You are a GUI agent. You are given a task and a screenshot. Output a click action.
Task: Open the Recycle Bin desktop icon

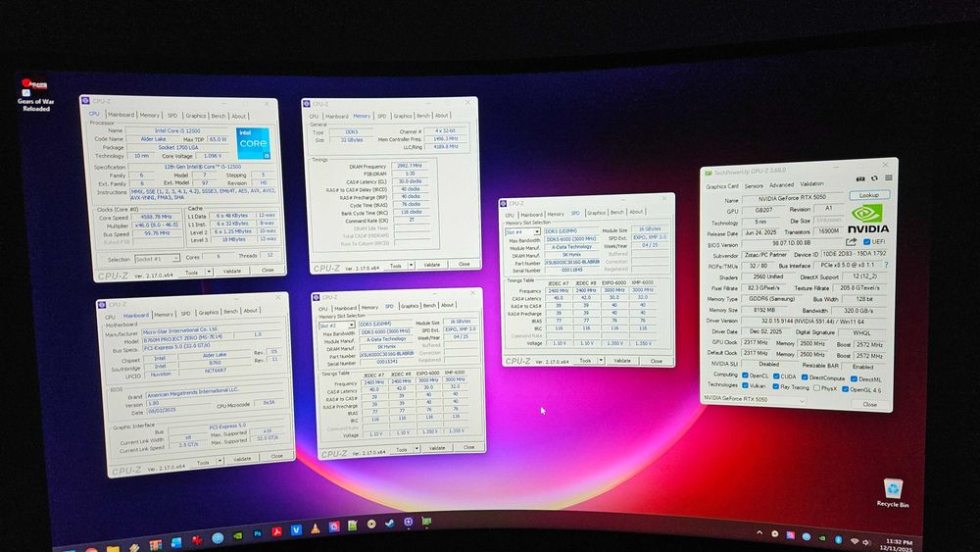[893, 492]
